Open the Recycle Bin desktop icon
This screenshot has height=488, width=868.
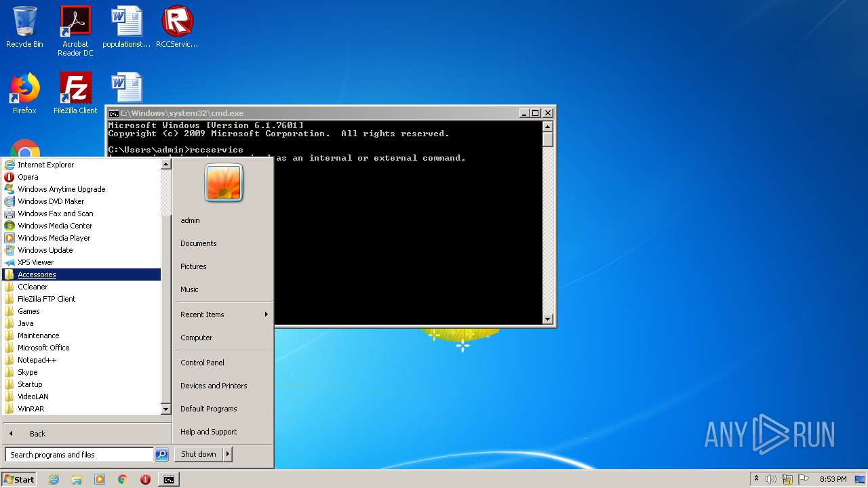[x=24, y=27]
